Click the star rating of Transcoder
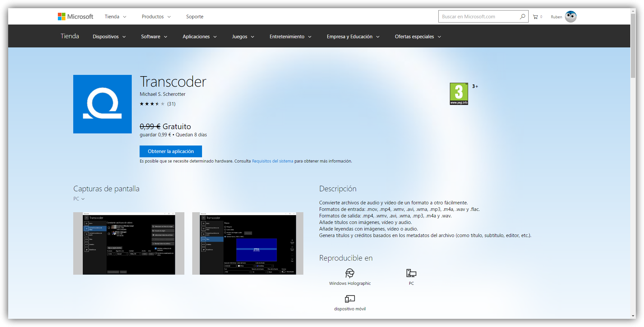Viewport: 644px width, 327px height. (152, 104)
